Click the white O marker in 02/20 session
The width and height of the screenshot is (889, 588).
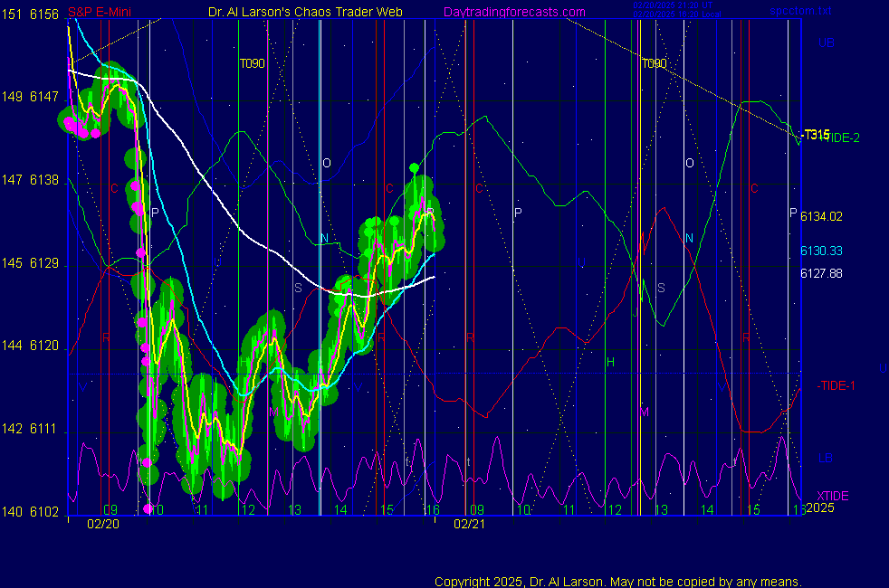point(327,163)
